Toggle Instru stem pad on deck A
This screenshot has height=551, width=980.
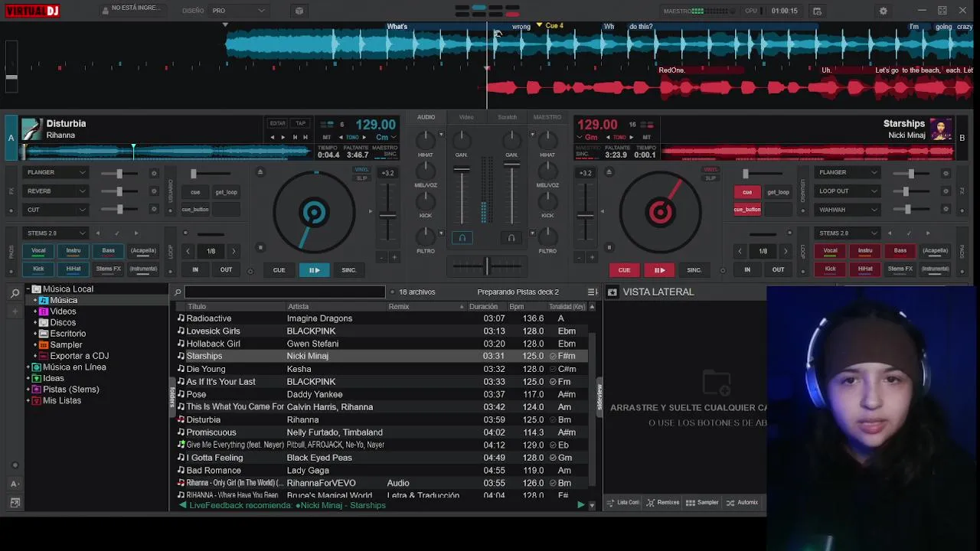tap(73, 250)
